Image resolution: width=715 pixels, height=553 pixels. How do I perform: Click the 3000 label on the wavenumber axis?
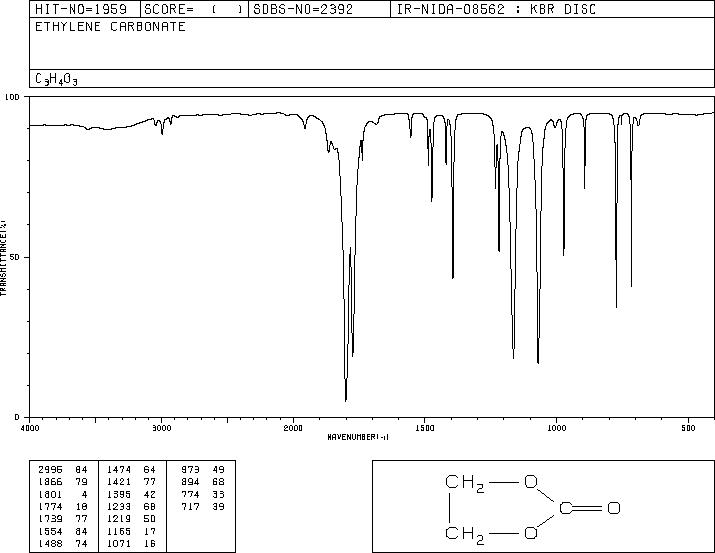161,428
